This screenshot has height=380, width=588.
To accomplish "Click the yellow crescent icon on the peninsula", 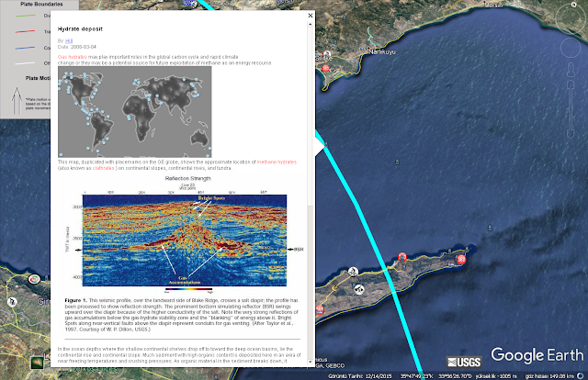I will tap(334, 287).
